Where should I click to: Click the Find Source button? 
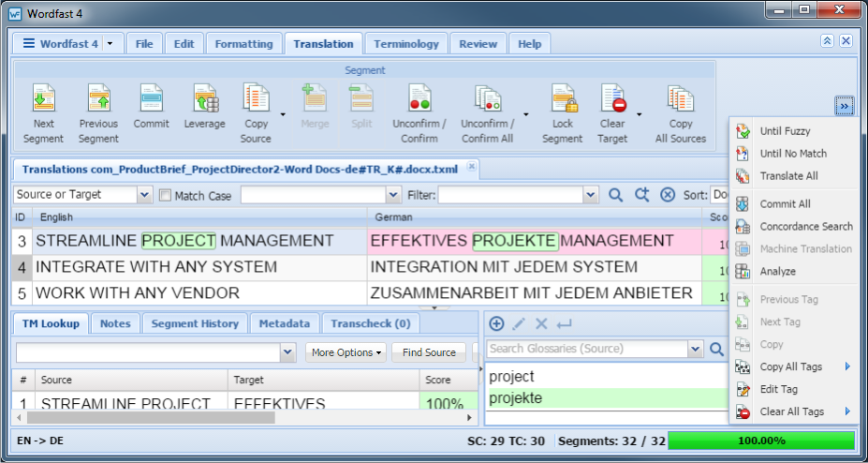coord(429,352)
